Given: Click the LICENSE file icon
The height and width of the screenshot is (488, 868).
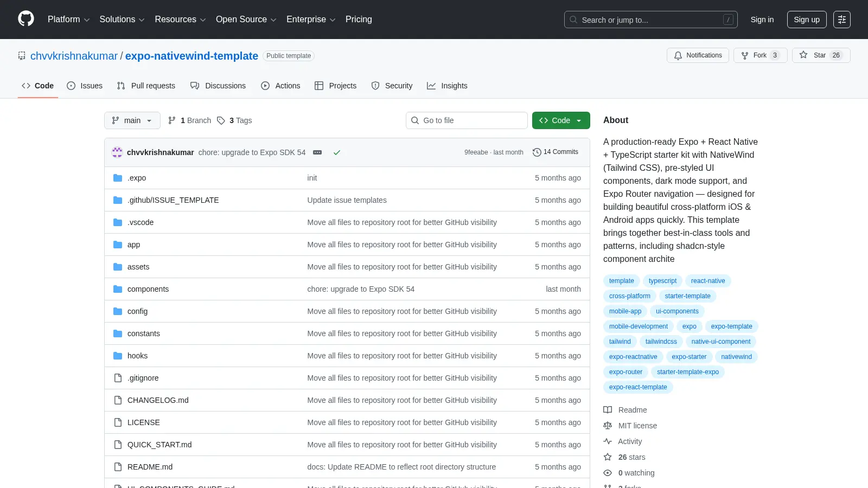Looking at the screenshot, I should pos(118,422).
